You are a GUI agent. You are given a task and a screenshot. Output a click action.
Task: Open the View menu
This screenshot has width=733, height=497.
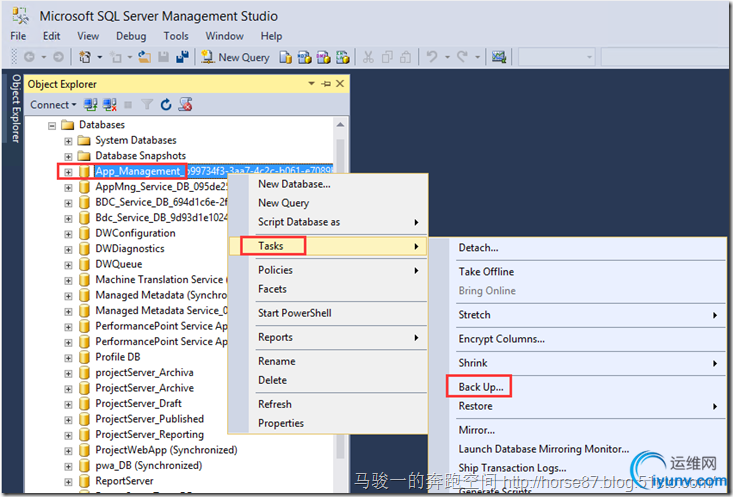(88, 36)
